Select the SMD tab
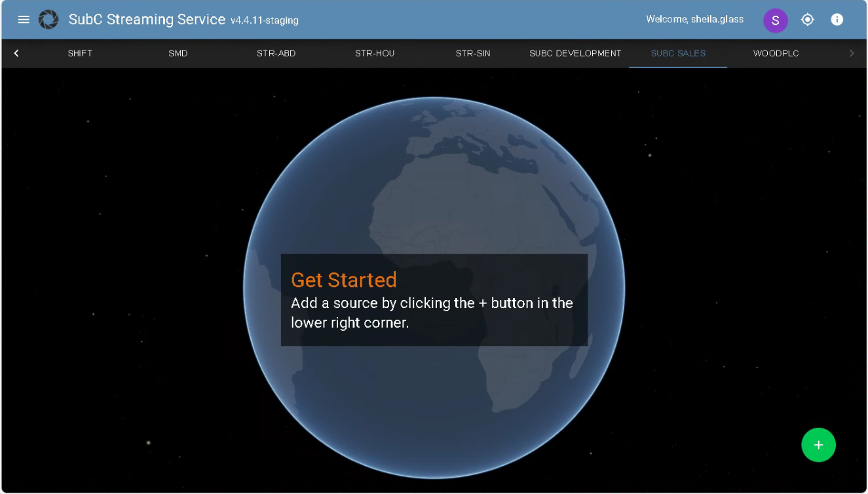Screen dimensions: 868x494 coord(178,54)
